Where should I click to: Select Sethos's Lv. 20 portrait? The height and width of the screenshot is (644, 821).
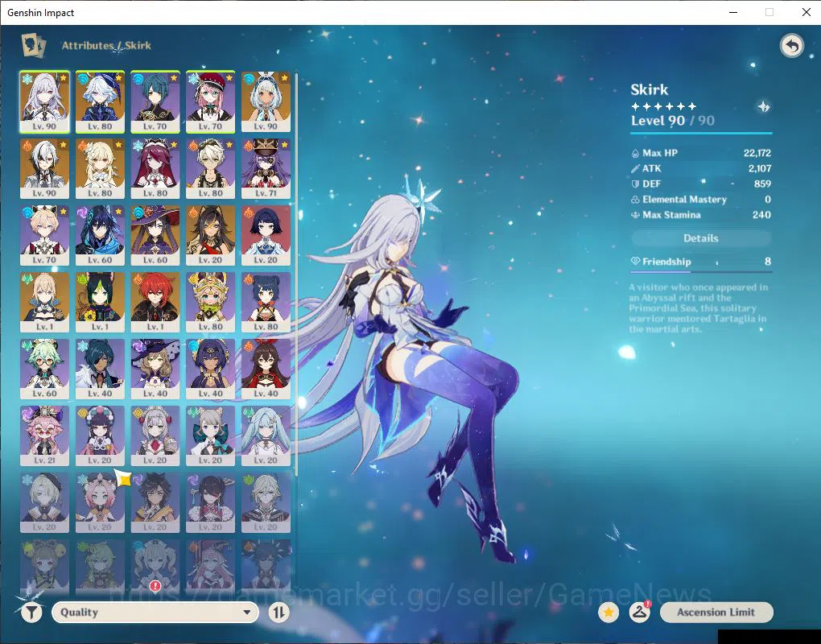(x=155, y=502)
